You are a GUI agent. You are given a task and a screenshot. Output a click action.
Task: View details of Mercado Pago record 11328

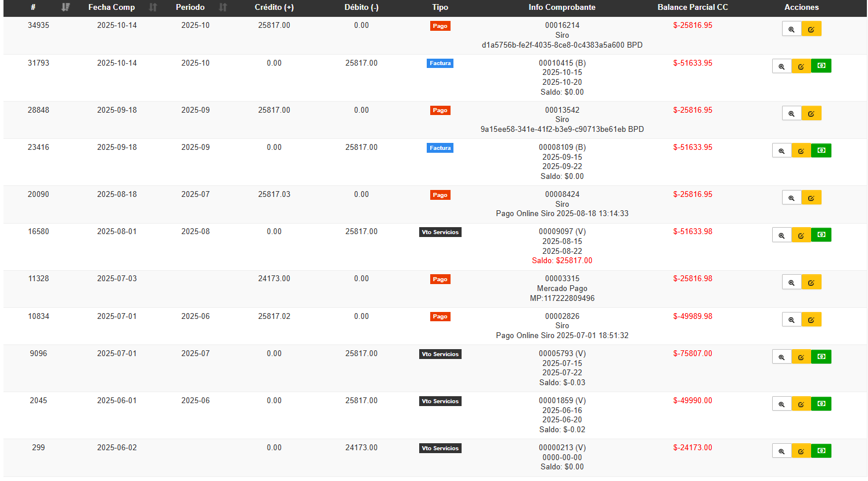[x=791, y=282]
